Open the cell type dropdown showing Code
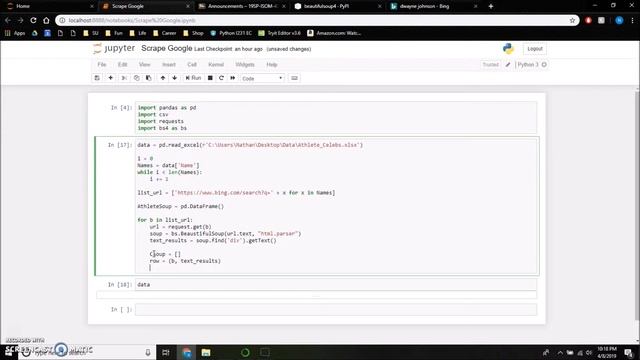Screen dimensions: 640x360 tap(262, 78)
